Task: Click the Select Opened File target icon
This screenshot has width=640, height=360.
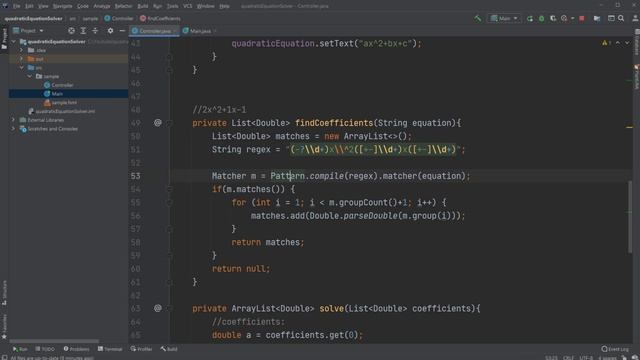Action: [x=71, y=31]
